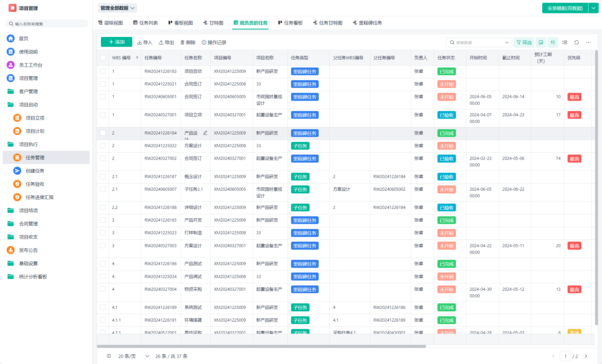Go to previous page arrow

(553, 356)
